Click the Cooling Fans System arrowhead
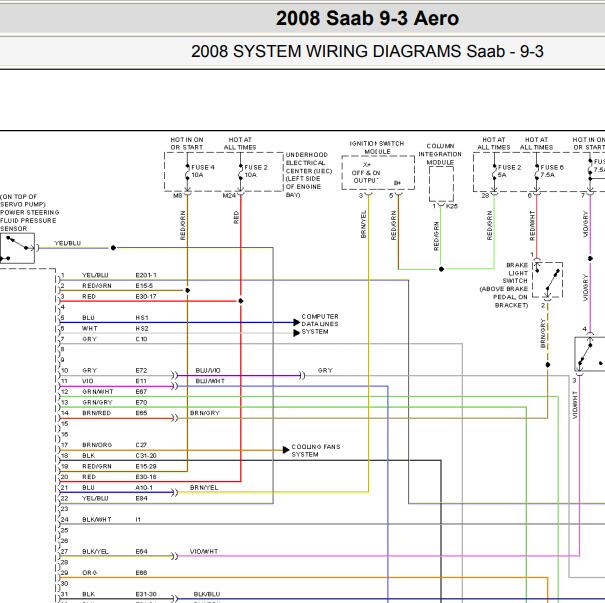This screenshot has height=603, width=605. pos(286,450)
